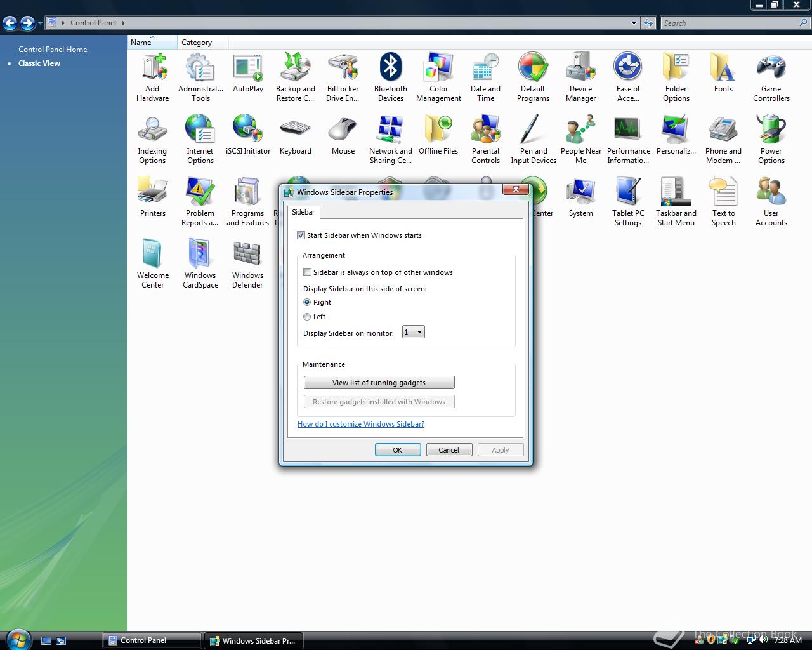Select the Left side radio button
The image size is (812, 650).
click(x=308, y=317)
